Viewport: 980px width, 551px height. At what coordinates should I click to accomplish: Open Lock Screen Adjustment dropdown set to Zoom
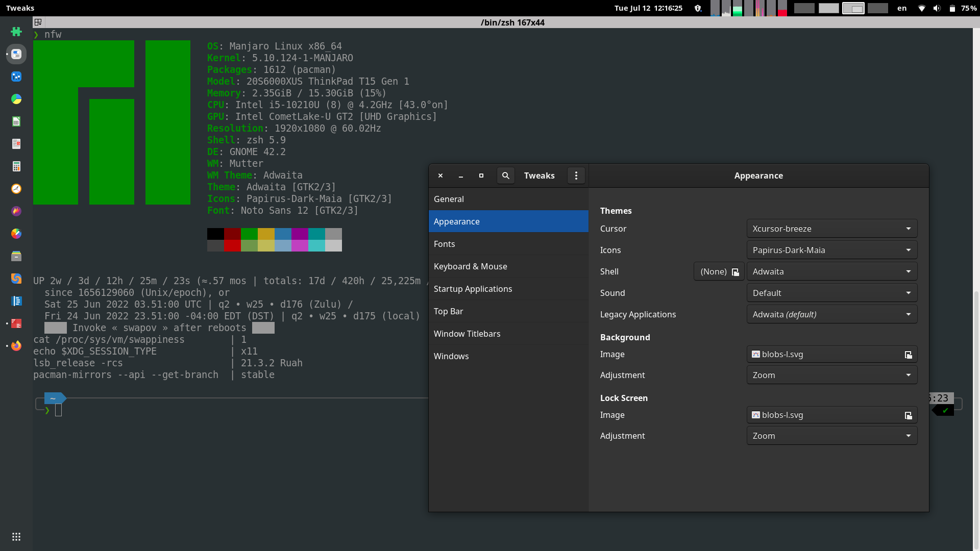pyautogui.click(x=832, y=436)
